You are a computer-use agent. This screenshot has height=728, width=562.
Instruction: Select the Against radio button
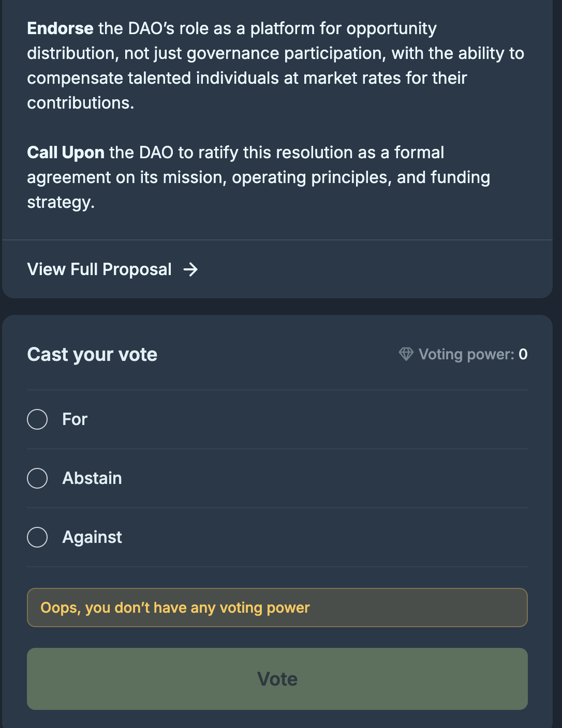point(37,537)
